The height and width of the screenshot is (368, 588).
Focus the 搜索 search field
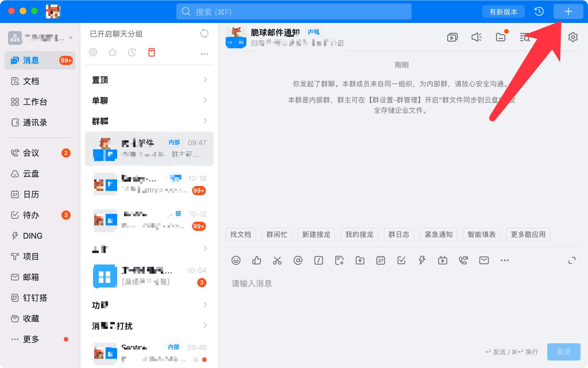click(294, 12)
